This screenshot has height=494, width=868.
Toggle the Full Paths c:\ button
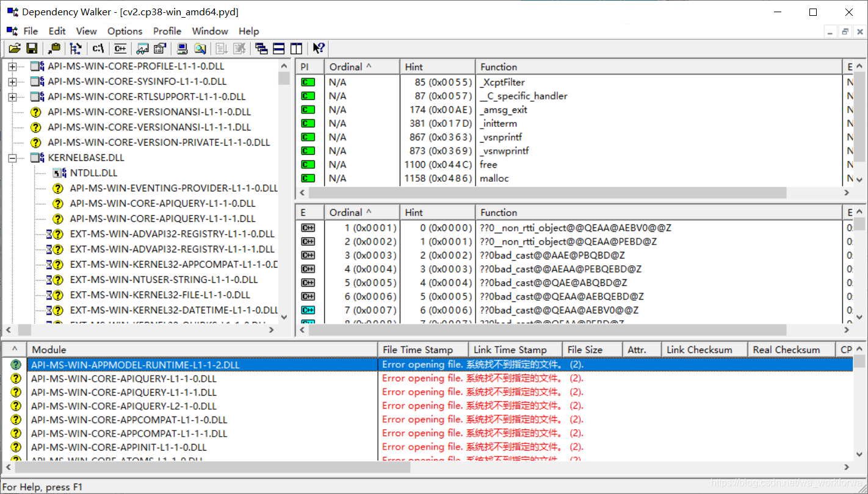pyautogui.click(x=98, y=48)
